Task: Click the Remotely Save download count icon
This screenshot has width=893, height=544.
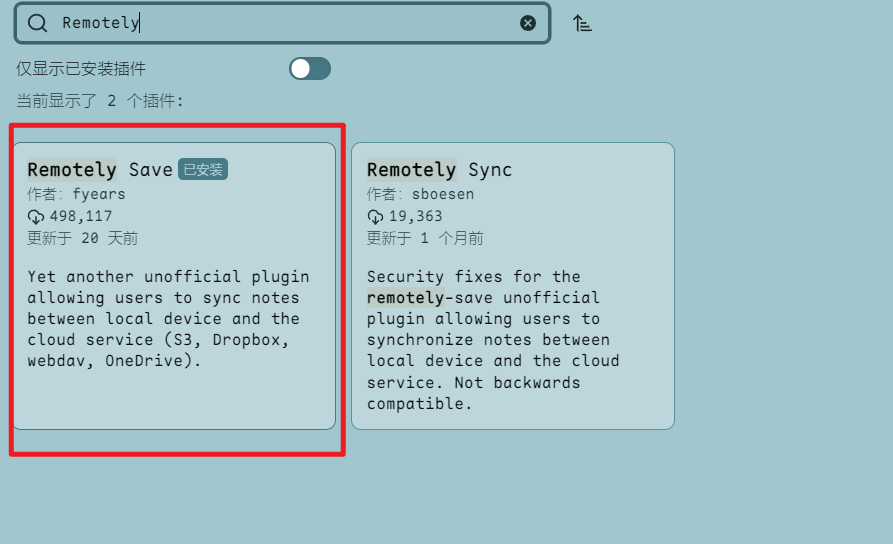Action: point(36,217)
